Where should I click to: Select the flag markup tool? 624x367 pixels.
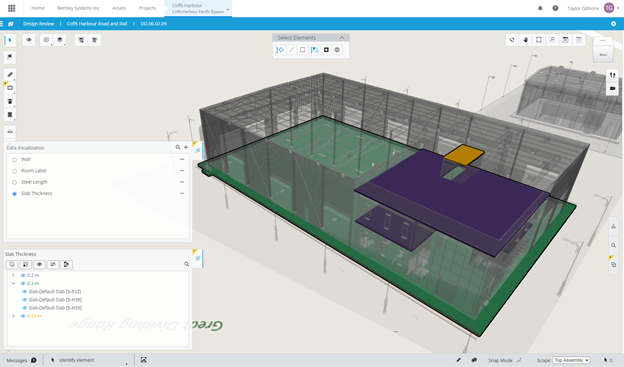(x=10, y=57)
